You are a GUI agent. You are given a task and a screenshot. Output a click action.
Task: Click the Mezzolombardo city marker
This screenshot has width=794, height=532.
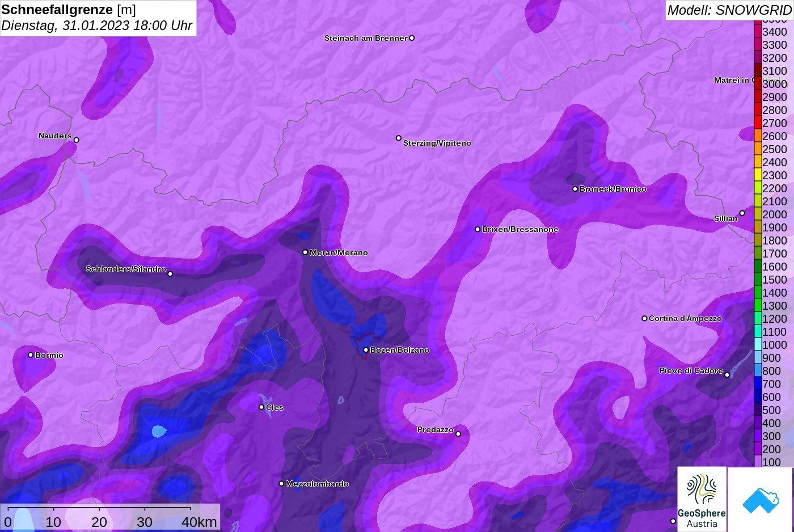(x=281, y=484)
